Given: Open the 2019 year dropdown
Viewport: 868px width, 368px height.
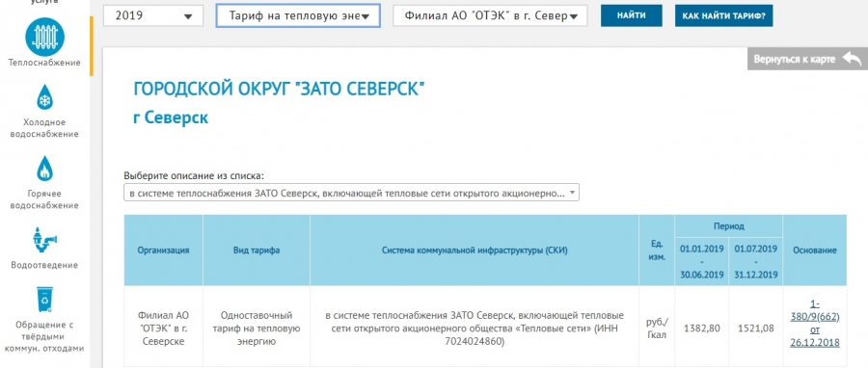Looking at the screenshot, I should click(153, 15).
